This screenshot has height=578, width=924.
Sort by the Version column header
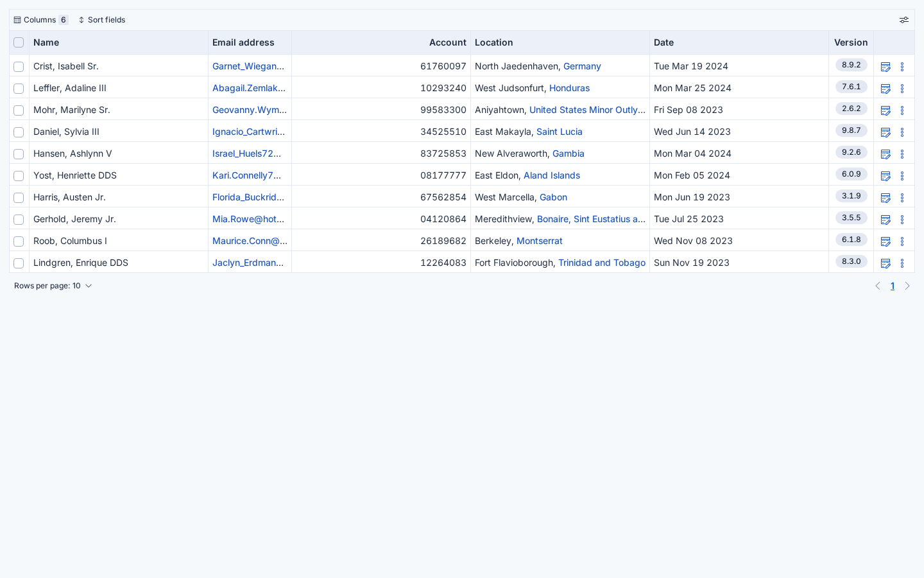coord(851,42)
